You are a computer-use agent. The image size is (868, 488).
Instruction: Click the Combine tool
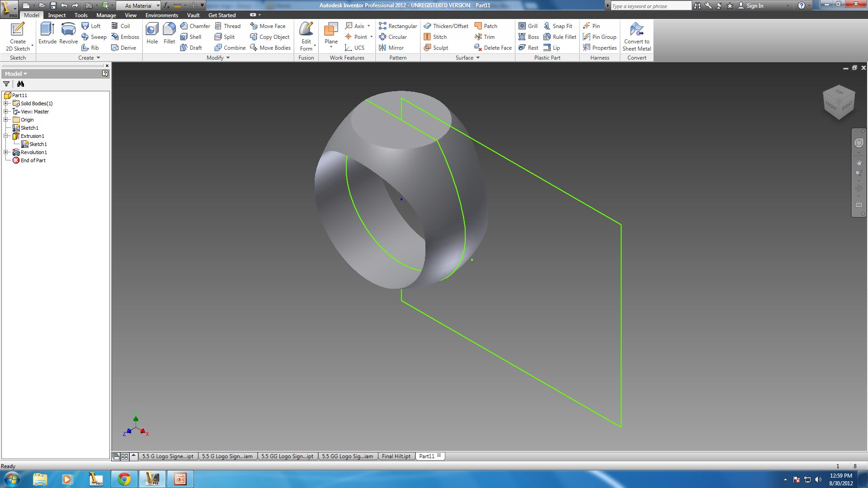230,48
